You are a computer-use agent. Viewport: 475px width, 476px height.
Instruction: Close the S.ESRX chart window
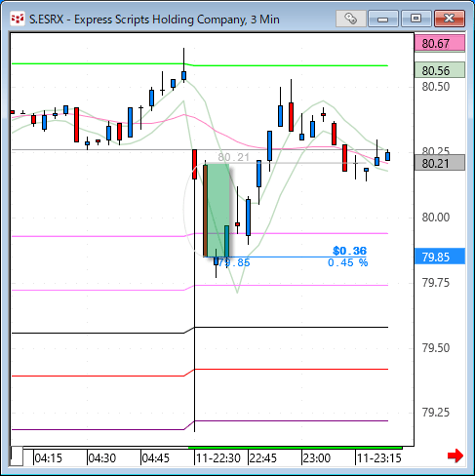pos(450,19)
